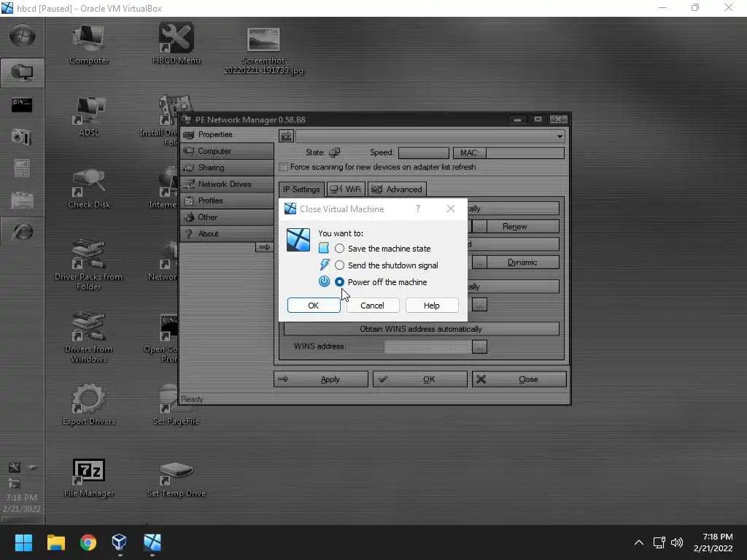Click ellipsis button next to WINS address

pos(479,346)
